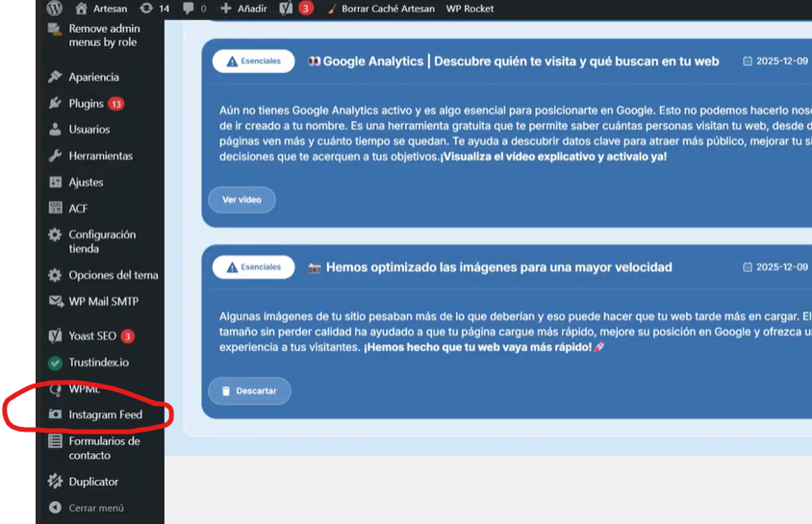Click the WordPress logo in admin bar
The width and height of the screenshot is (812, 524).
tap(54, 9)
